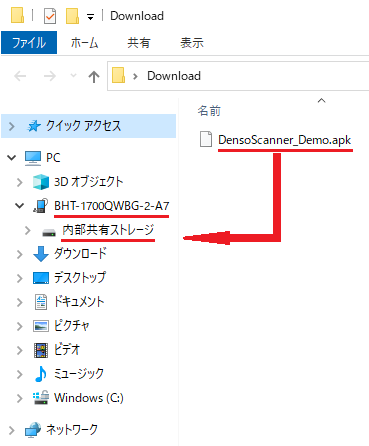Click the ダウンロード blue arrow icon
369x446 pixels.
[41, 254]
